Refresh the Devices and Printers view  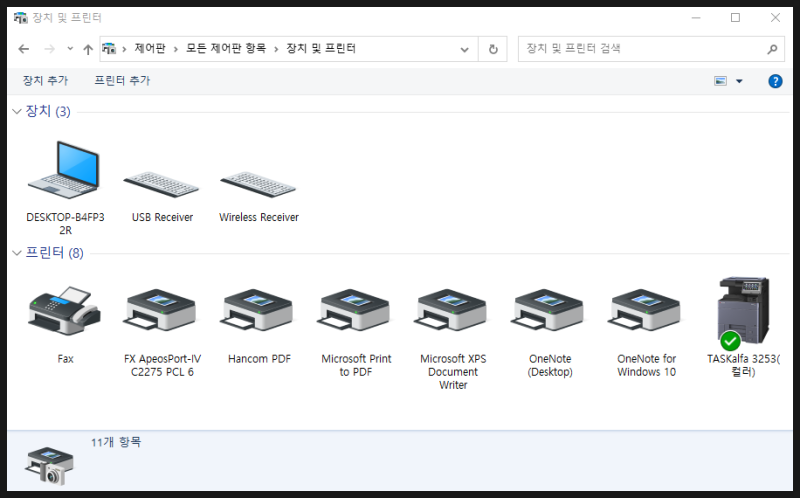[493, 49]
